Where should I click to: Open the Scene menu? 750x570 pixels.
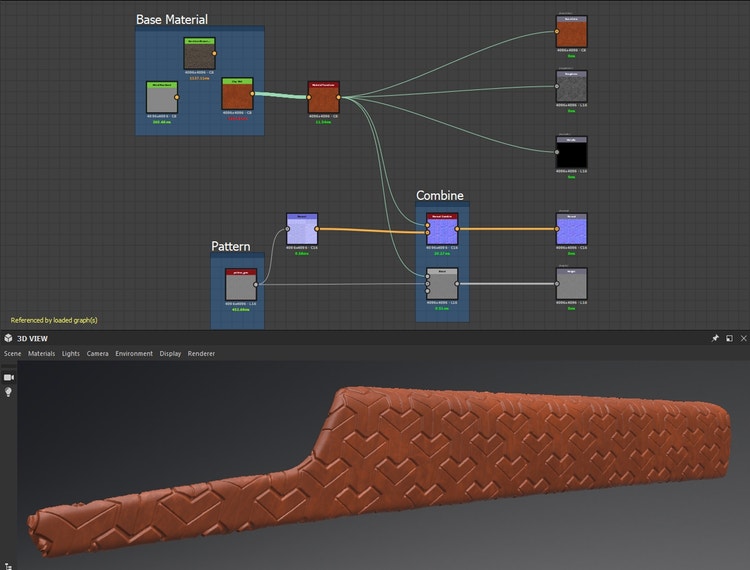[12, 353]
